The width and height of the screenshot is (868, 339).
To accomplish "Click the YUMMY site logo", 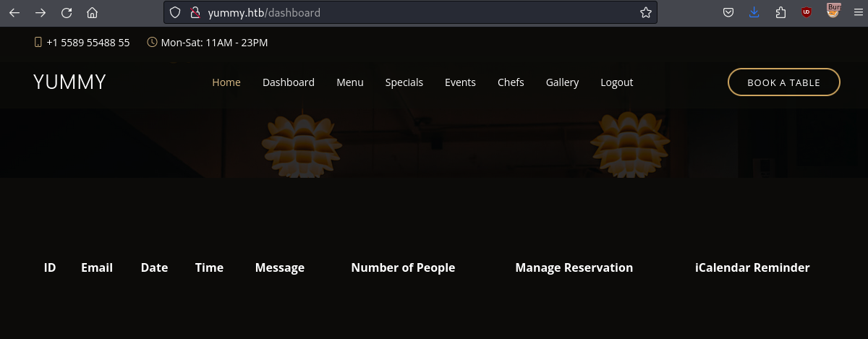I will coord(69,82).
